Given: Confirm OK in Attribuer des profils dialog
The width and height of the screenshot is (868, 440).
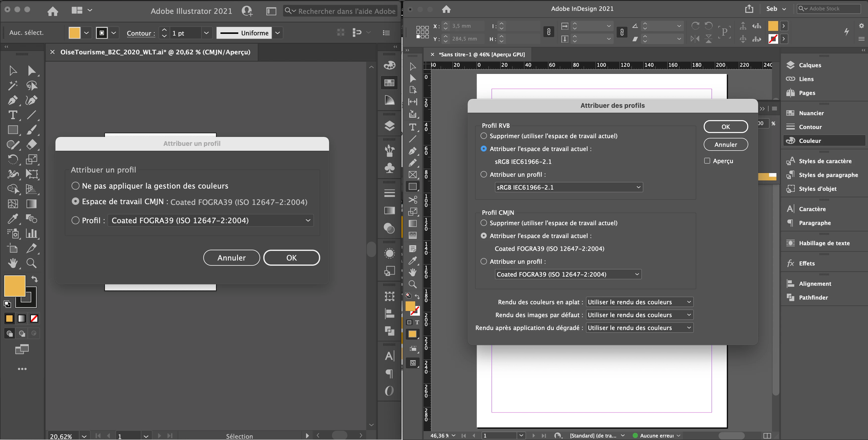Looking at the screenshot, I should [x=725, y=127].
